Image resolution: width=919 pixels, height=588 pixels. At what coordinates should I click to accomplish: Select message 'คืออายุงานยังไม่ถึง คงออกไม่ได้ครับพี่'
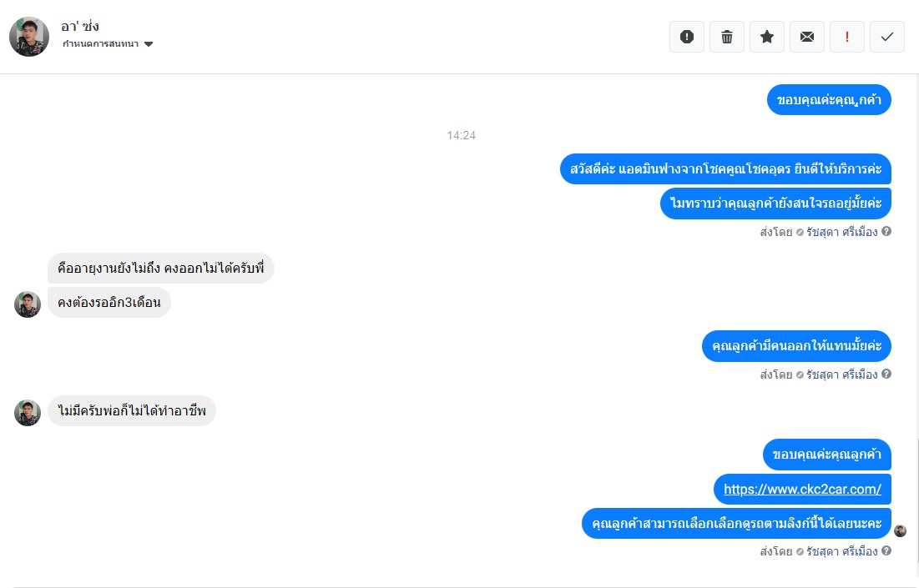coord(160,269)
